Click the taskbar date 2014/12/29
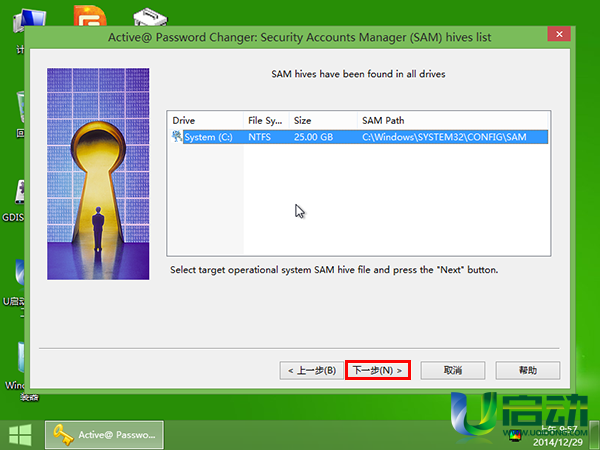The width and height of the screenshot is (600, 450). [558, 442]
